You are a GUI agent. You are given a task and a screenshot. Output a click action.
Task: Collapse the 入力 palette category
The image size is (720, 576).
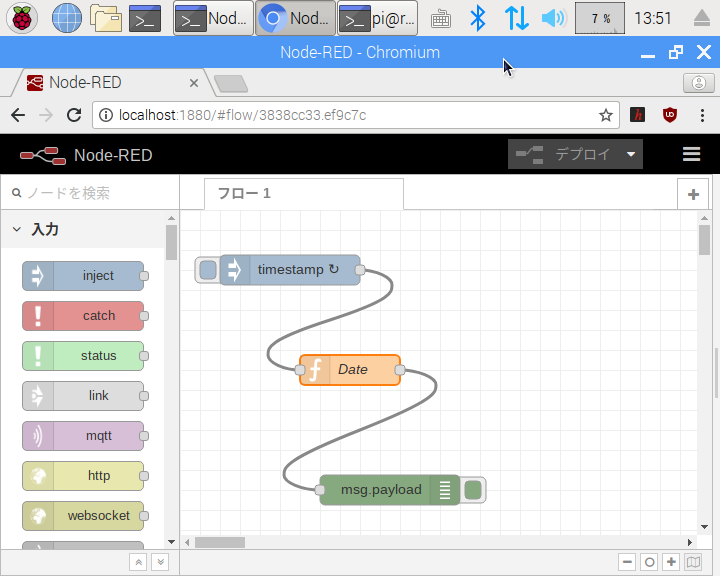[x=17, y=230]
